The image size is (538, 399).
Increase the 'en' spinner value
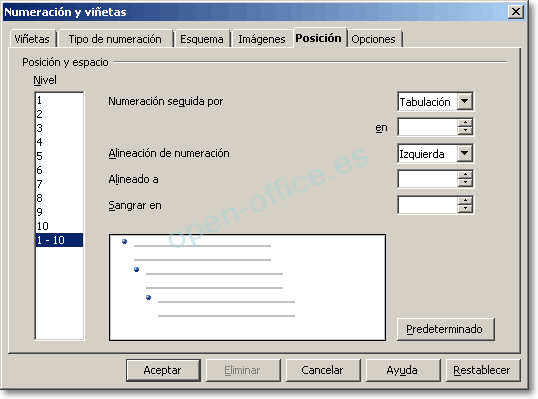465,123
